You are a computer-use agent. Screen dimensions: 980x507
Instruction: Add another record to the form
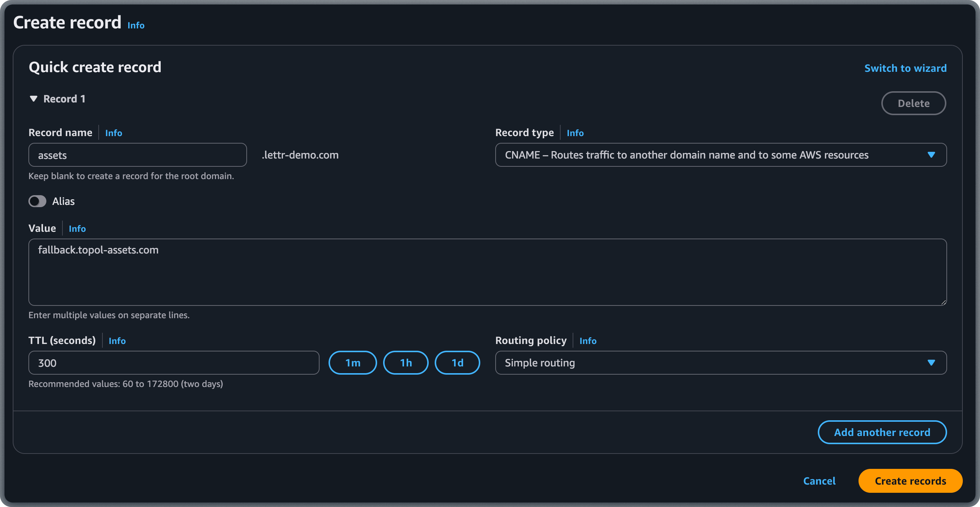[882, 432]
